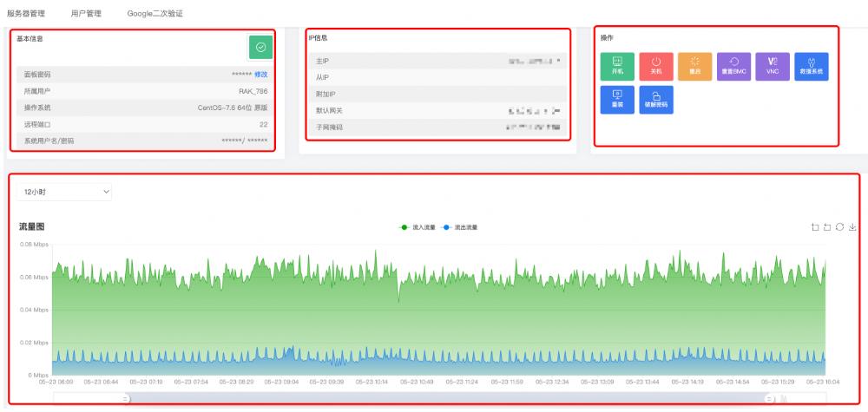This screenshot has width=868, height=412.
Task: Click the 重置BMC button
Action: [733, 66]
